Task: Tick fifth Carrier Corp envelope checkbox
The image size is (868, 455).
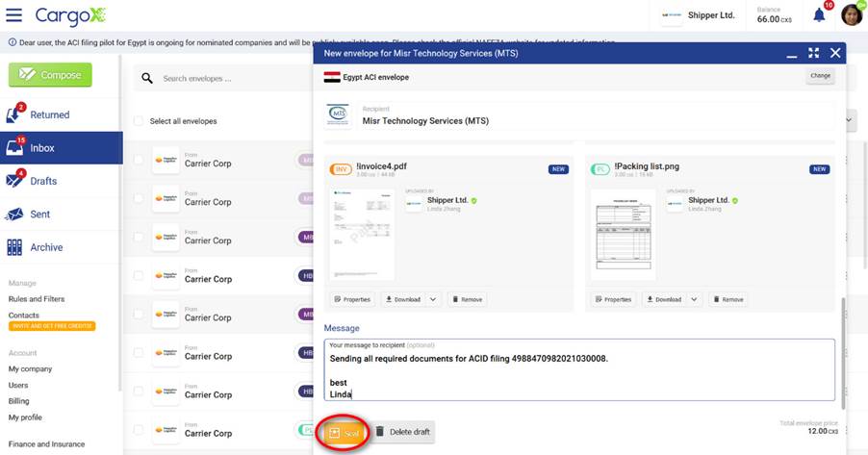Action: point(139,314)
